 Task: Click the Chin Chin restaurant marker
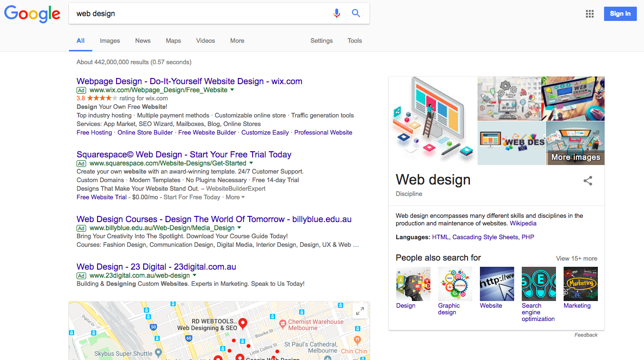tap(358, 340)
